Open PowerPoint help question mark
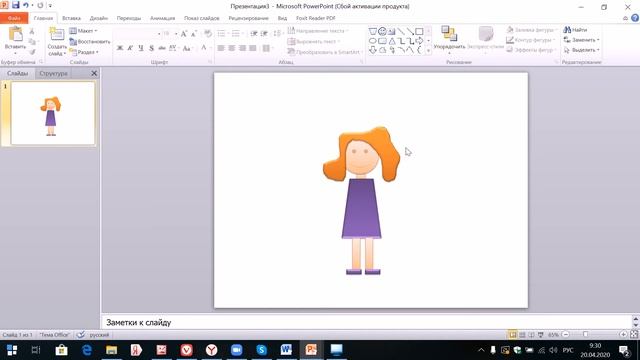The height and width of the screenshot is (360, 640). (635, 18)
